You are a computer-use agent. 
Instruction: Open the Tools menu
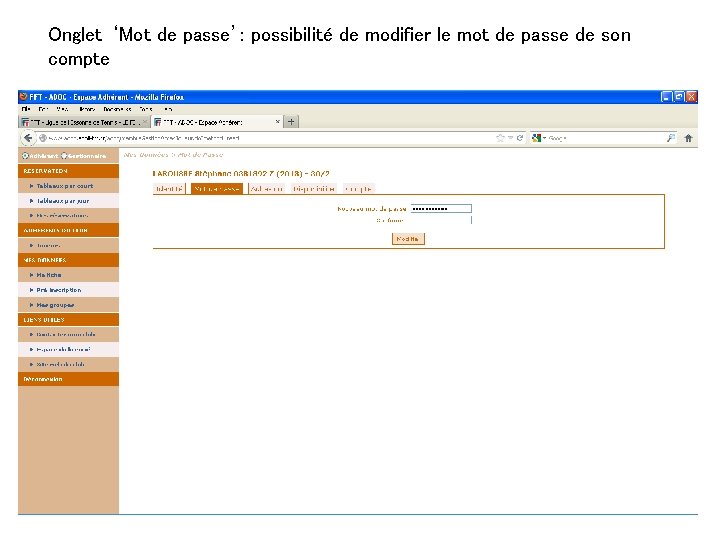146,109
